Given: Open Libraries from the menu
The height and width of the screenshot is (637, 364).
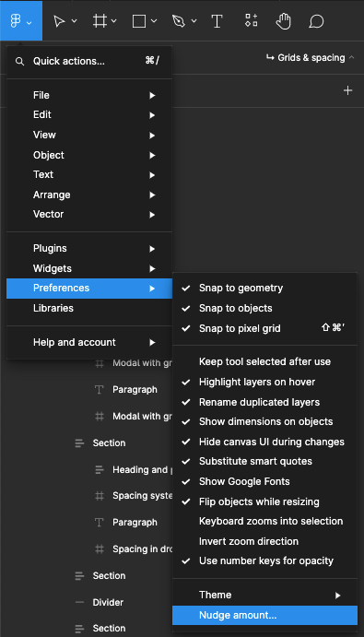Looking at the screenshot, I should 89,308.
